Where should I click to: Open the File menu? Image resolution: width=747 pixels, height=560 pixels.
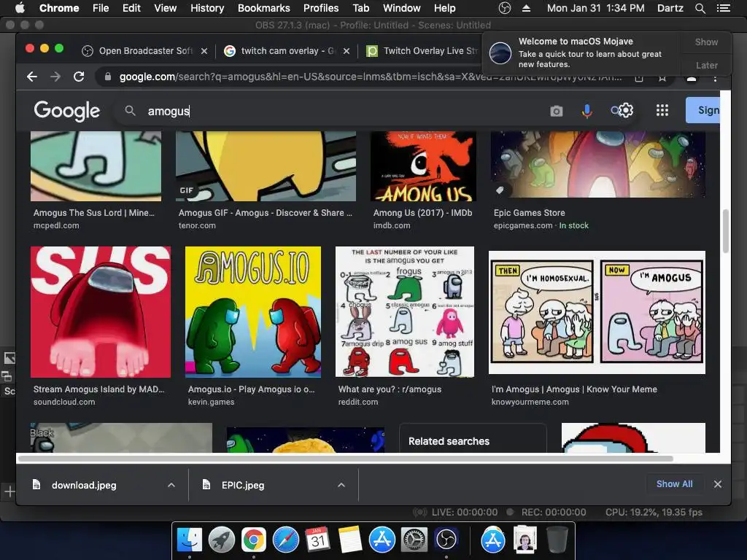coord(101,8)
